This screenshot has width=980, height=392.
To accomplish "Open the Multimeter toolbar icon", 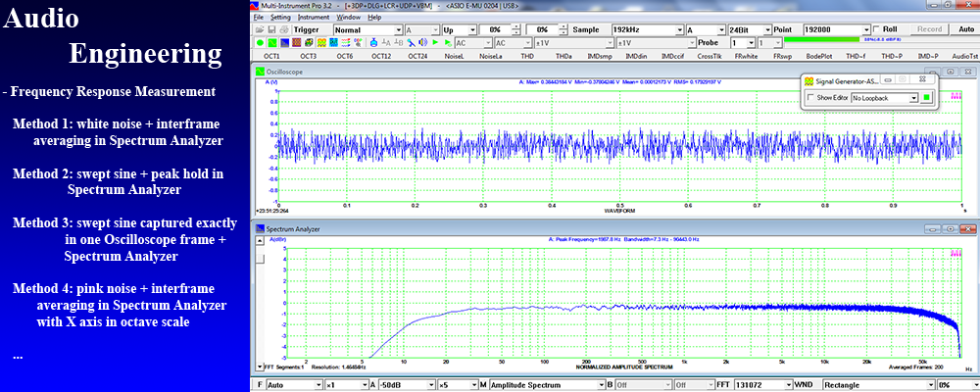I will pyautogui.click(x=334, y=42).
